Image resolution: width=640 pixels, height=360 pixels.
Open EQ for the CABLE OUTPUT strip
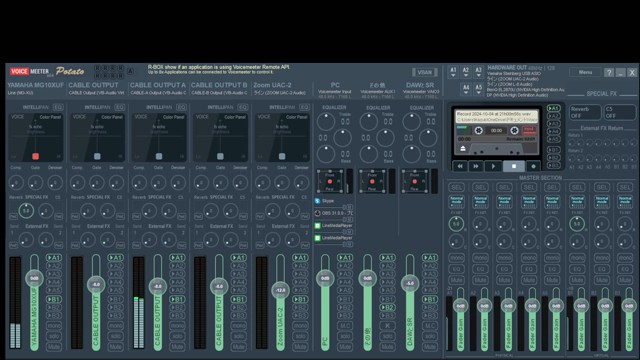point(120,107)
